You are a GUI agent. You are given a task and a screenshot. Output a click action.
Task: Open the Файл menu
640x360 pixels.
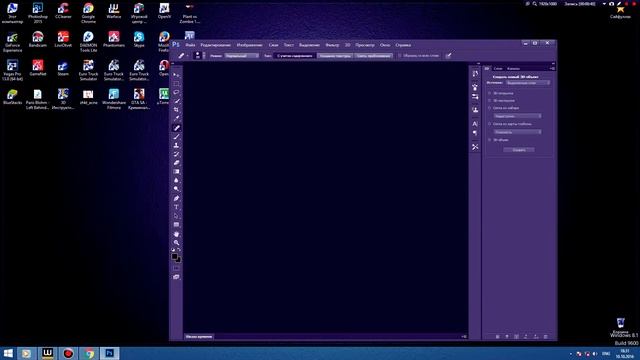(190, 45)
